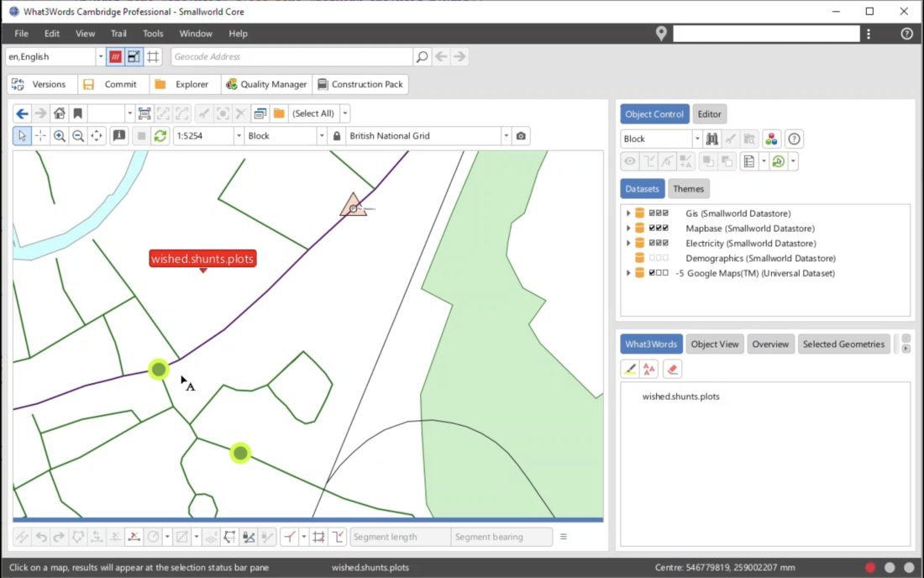This screenshot has height=578, width=924.
Task: Click the select pointer tool
Action: click(22, 135)
